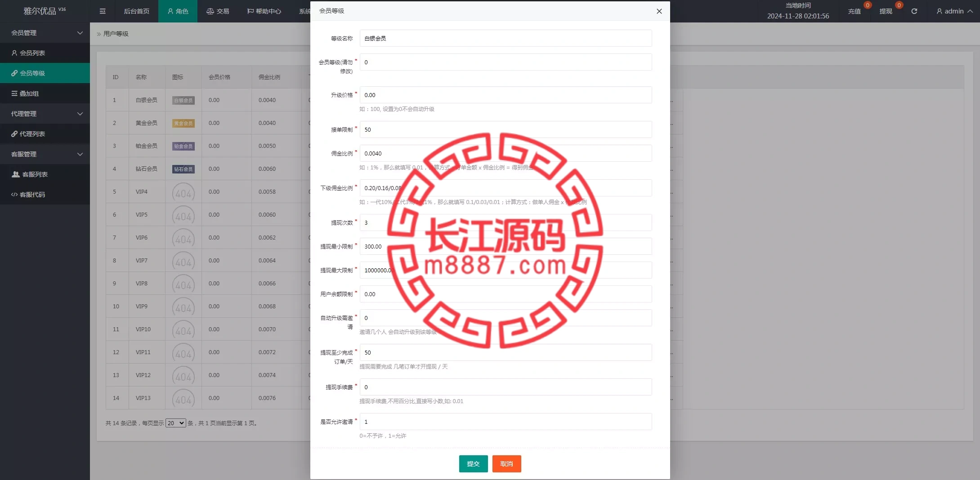Click the 提现最小限制 input field

coord(506,246)
